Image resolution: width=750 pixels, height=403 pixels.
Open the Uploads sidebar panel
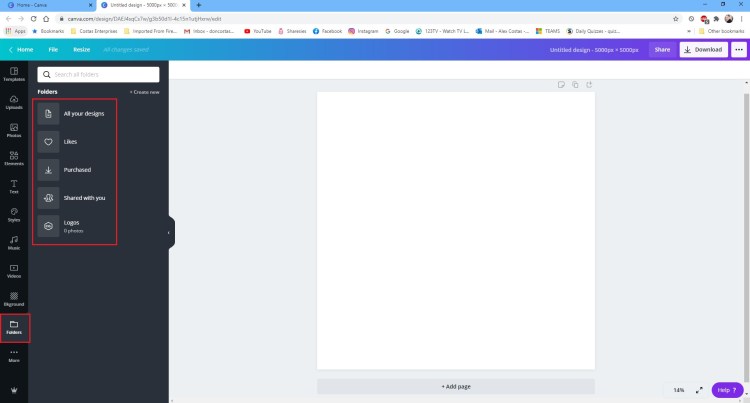click(14, 101)
